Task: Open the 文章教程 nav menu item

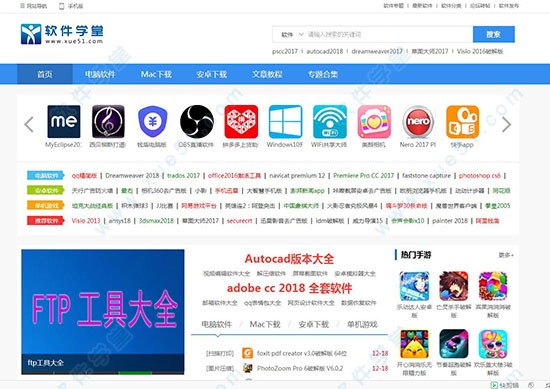Action: (267, 74)
